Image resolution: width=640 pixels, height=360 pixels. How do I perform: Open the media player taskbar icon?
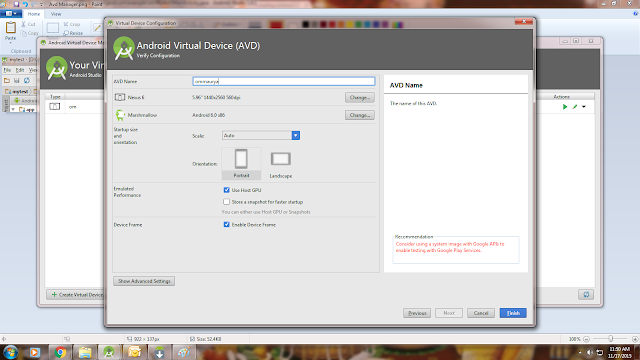coord(35,352)
